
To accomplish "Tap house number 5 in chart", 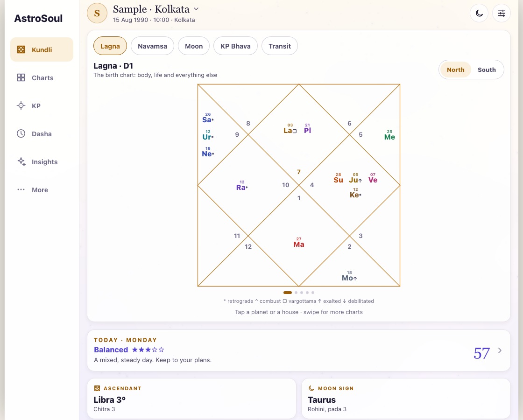I will pyautogui.click(x=360, y=135).
